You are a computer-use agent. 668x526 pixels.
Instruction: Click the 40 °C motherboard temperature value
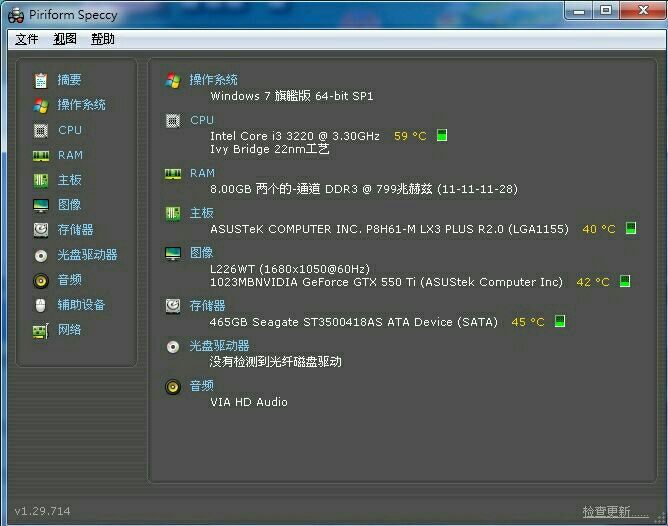(599, 229)
